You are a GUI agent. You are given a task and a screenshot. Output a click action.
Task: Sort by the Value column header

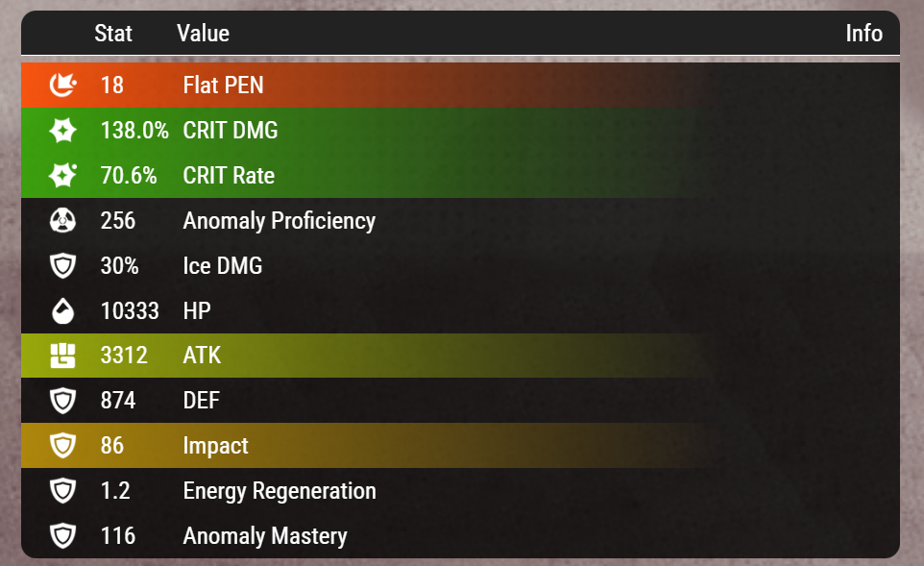pos(204,33)
